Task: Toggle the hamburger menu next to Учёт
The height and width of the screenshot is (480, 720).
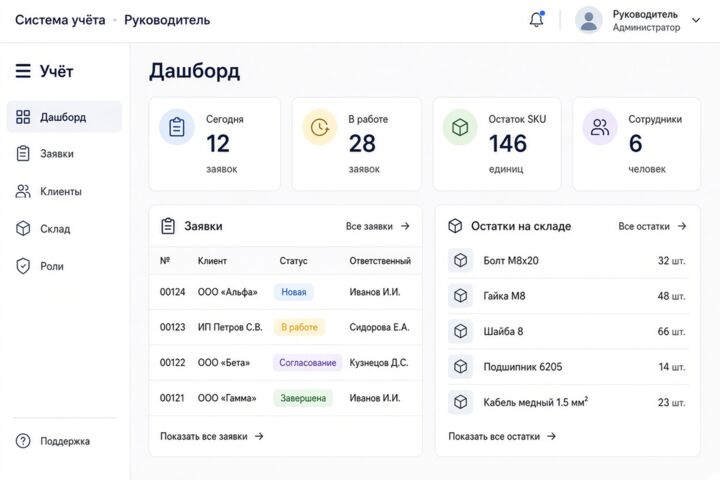Action: click(x=23, y=71)
